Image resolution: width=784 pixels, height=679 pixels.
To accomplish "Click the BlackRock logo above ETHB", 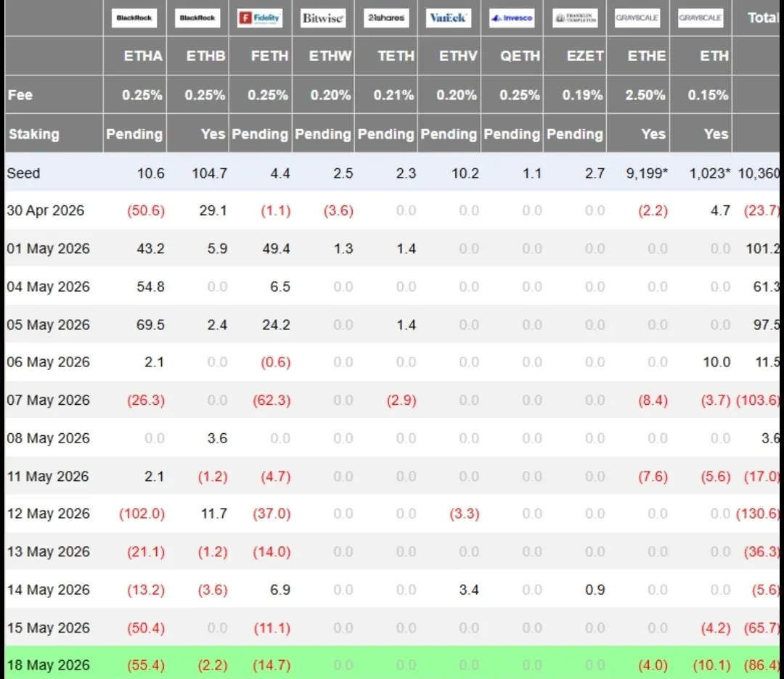I will pyautogui.click(x=197, y=18).
